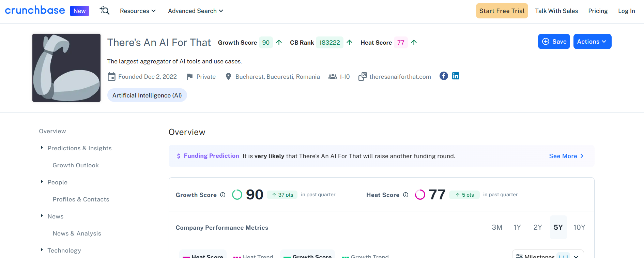Screen dimensions: 644x258
Task: Open the Milestones dropdown
Action: [548, 255]
